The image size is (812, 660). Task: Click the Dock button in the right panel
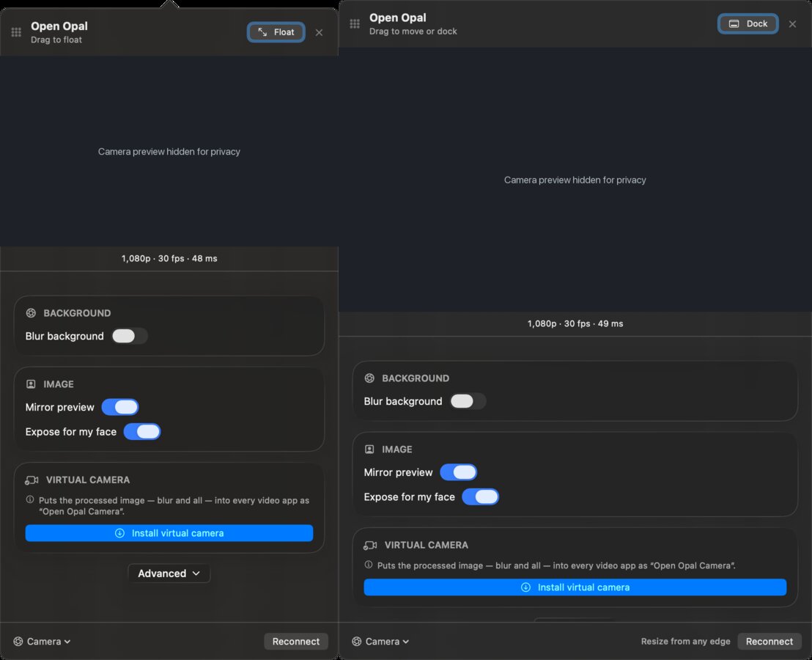pyautogui.click(x=748, y=23)
